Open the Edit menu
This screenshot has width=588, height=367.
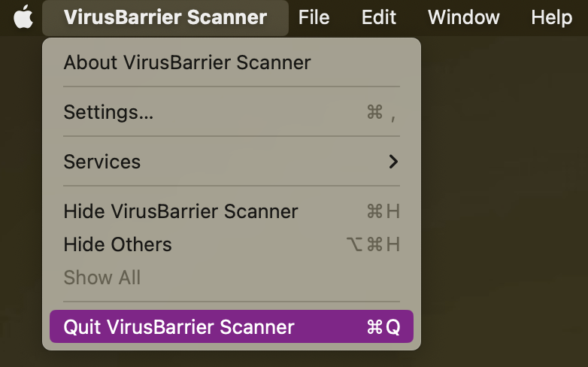point(379,17)
